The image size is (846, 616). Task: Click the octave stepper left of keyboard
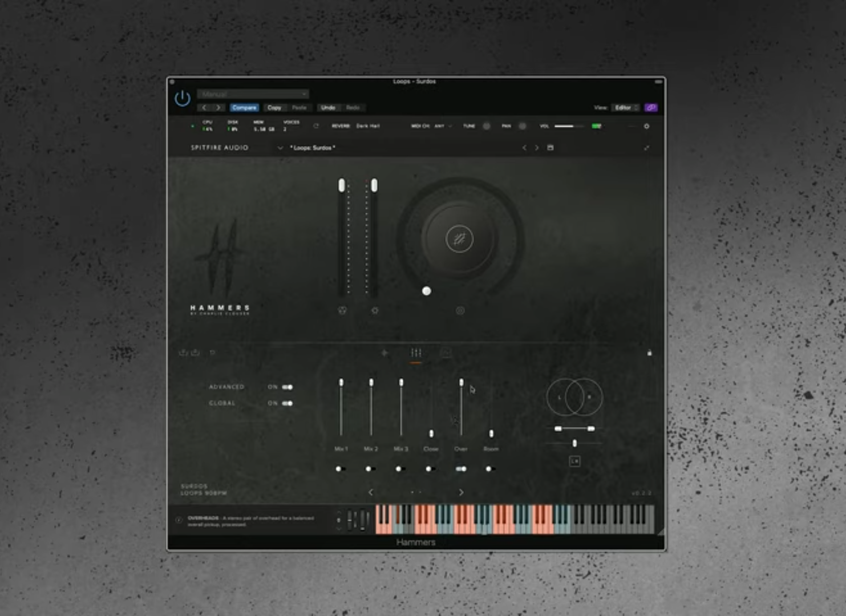click(339, 520)
